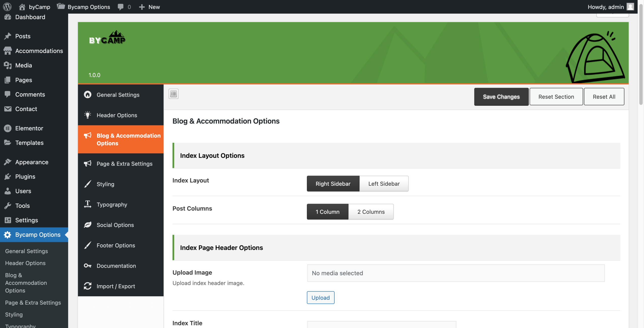Viewport: 644px width, 328px height.
Task: Click Save Changes button
Action: pyautogui.click(x=501, y=97)
